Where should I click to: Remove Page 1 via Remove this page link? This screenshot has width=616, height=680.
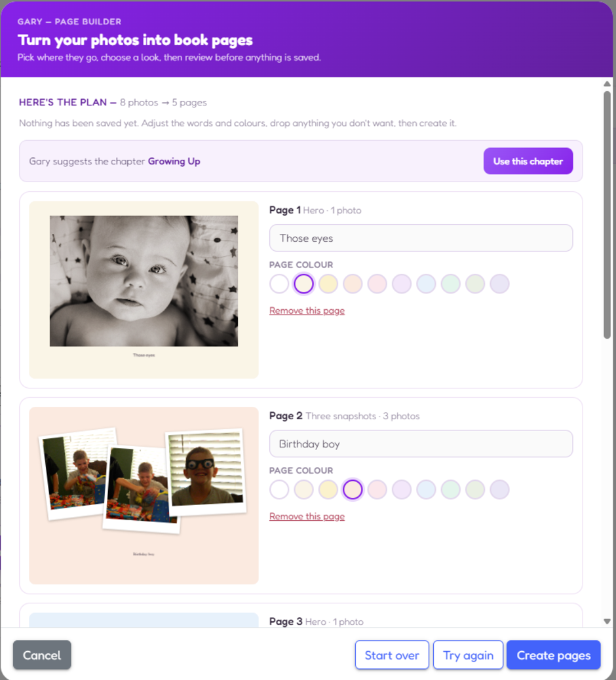[307, 311]
